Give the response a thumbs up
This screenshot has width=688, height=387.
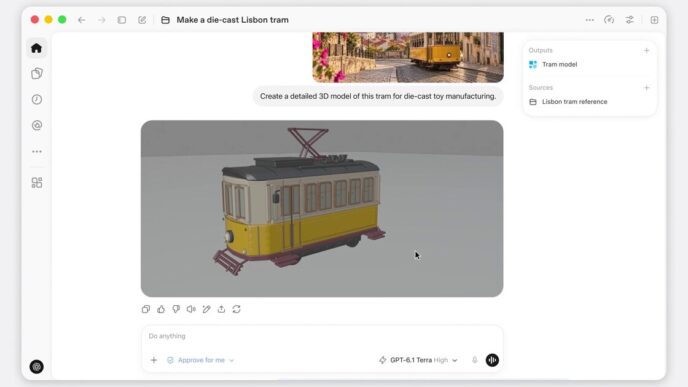point(161,309)
